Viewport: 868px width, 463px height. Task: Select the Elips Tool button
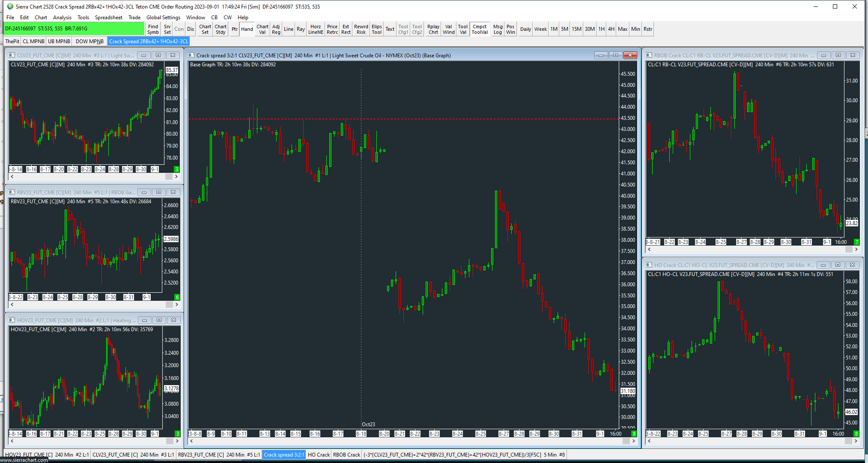click(x=376, y=29)
